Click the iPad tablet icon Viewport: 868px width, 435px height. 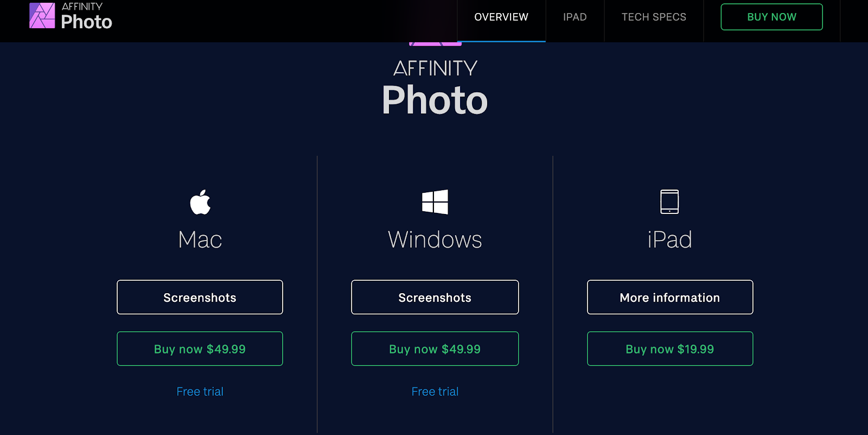pos(669,201)
